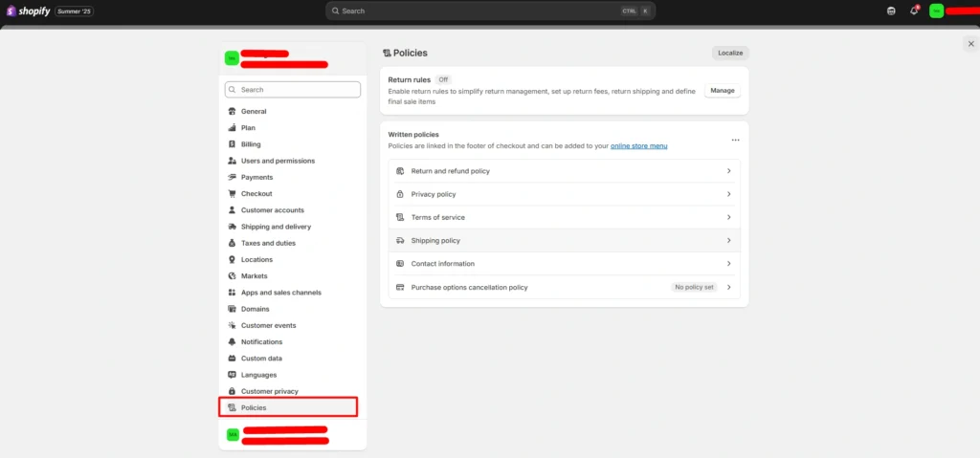The height and width of the screenshot is (458, 980).
Task: Expand Purchase options cancellation policy chevron
Action: (x=728, y=288)
